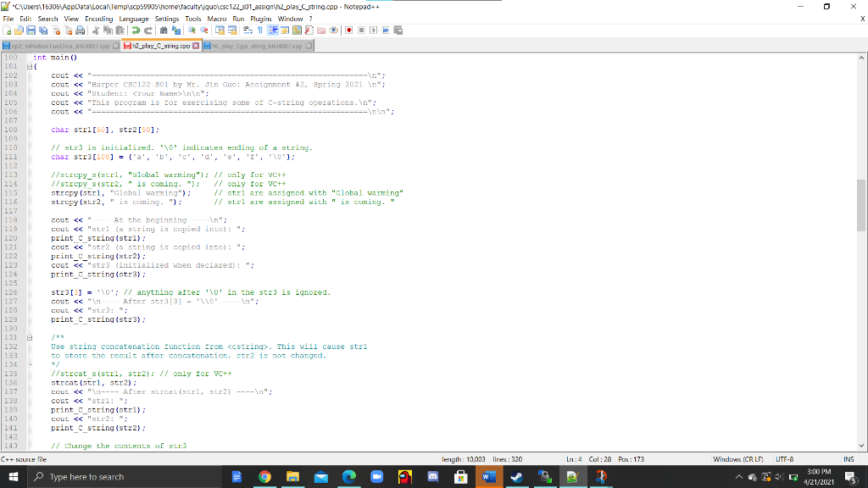868x488 pixels.
Task: Open the Edit menu
Action: pyautogui.click(x=25, y=19)
